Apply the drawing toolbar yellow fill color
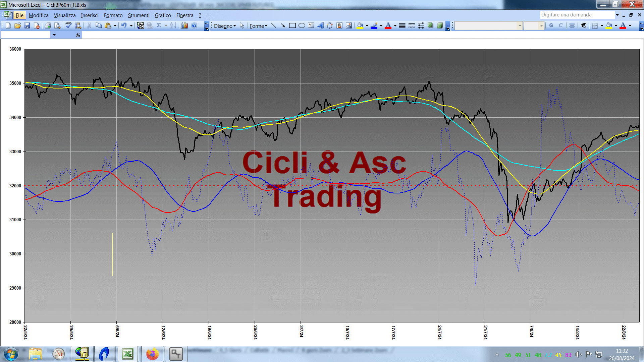This screenshot has width=644, height=362. tap(360, 25)
